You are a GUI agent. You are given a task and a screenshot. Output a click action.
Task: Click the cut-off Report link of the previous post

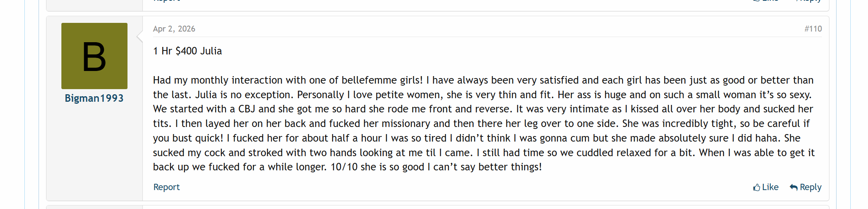click(x=166, y=1)
